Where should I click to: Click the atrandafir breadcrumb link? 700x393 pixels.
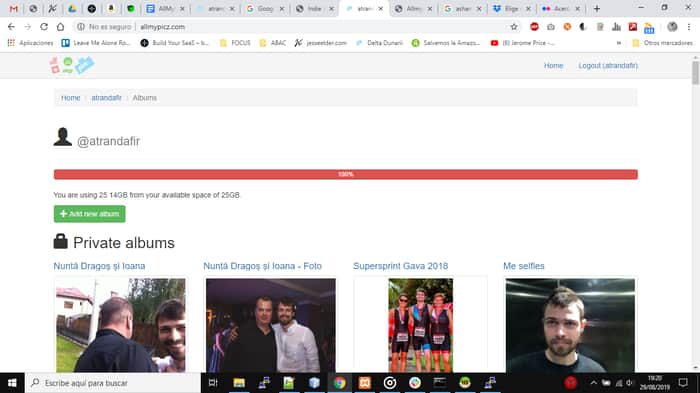point(106,98)
